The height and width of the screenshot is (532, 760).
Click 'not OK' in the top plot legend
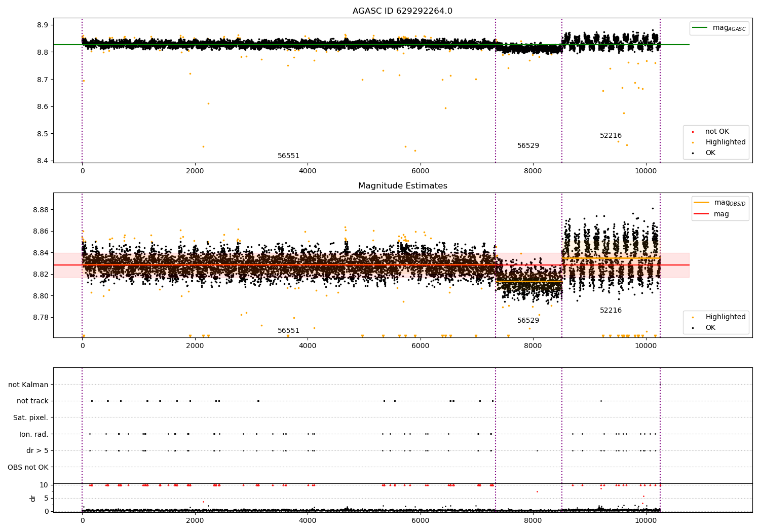716,132
